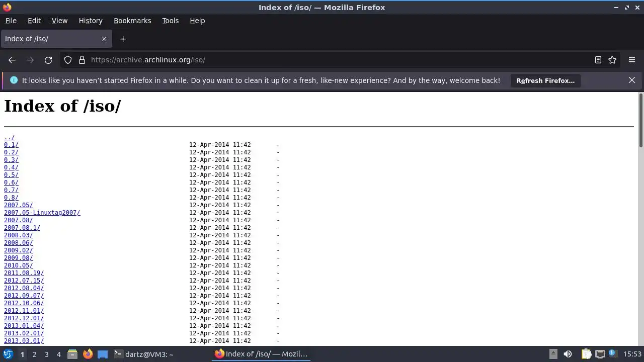Viewport: 644px width, 362px height.
Task: Open the 0.7/ directory link
Action: tap(11, 190)
